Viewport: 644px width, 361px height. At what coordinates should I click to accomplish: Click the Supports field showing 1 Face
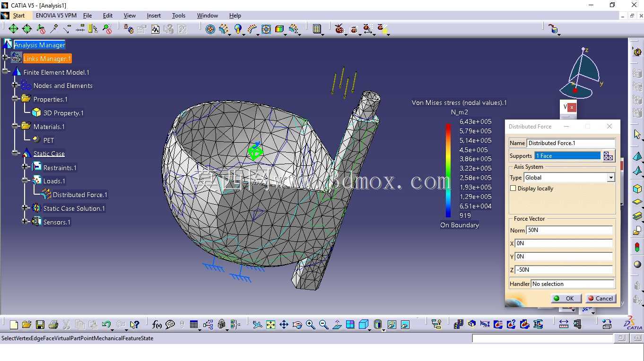point(567,156)
